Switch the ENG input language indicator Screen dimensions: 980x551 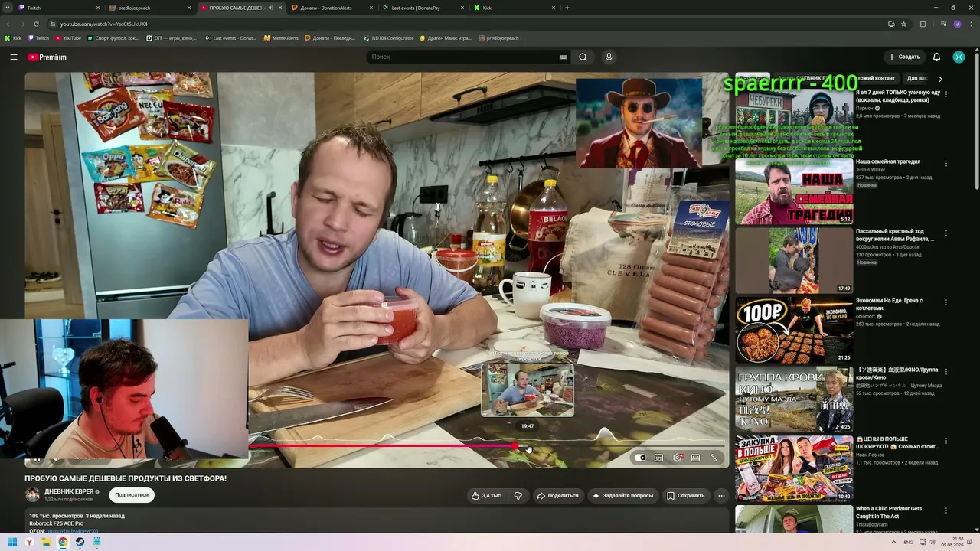click(909, 543)
